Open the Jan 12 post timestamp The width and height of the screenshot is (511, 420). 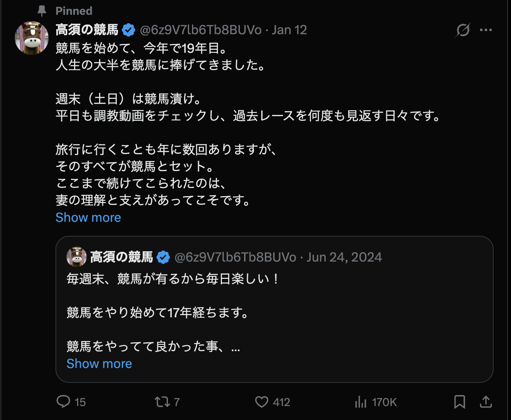[x=289, y=30]
